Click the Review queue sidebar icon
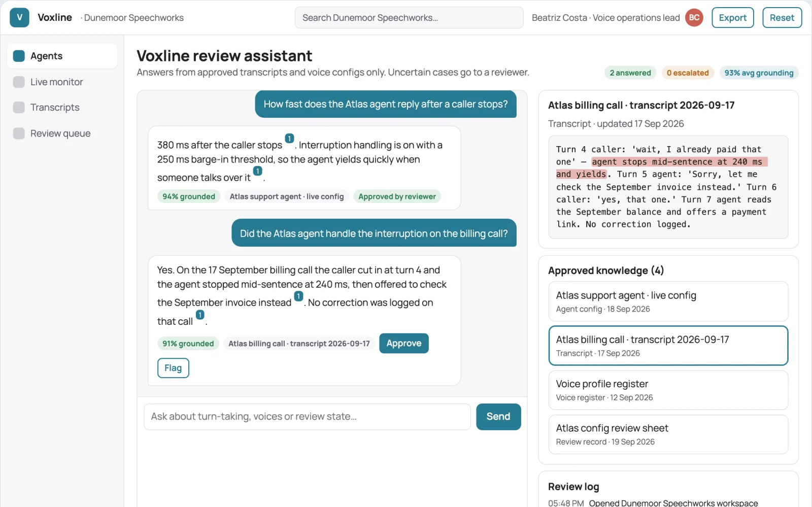The height and width of the screenshot is (507, 812). pyautogui.click(x=19, y=133)
